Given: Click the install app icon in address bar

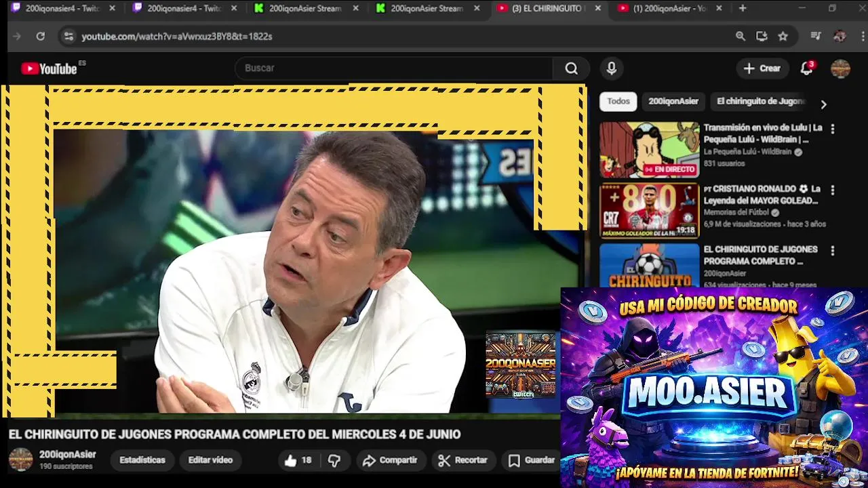Looking at the screenshot, I should [762, 37].
